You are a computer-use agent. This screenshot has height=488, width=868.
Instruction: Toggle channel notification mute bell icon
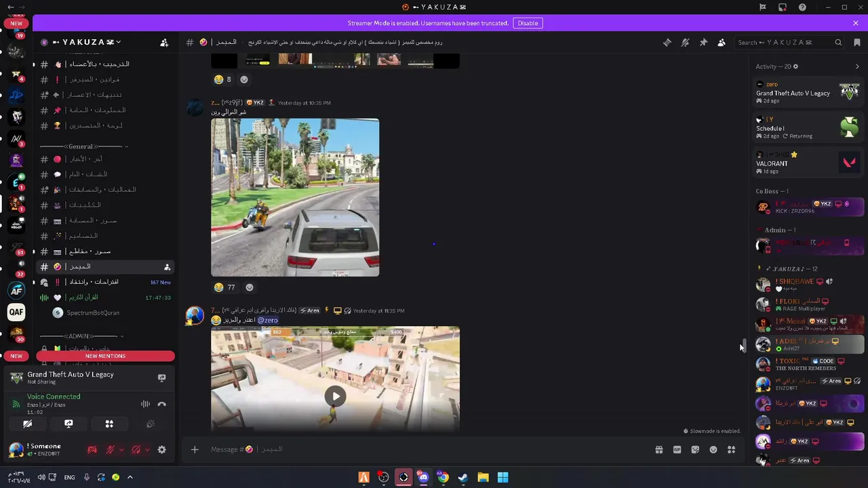[686, 42]
